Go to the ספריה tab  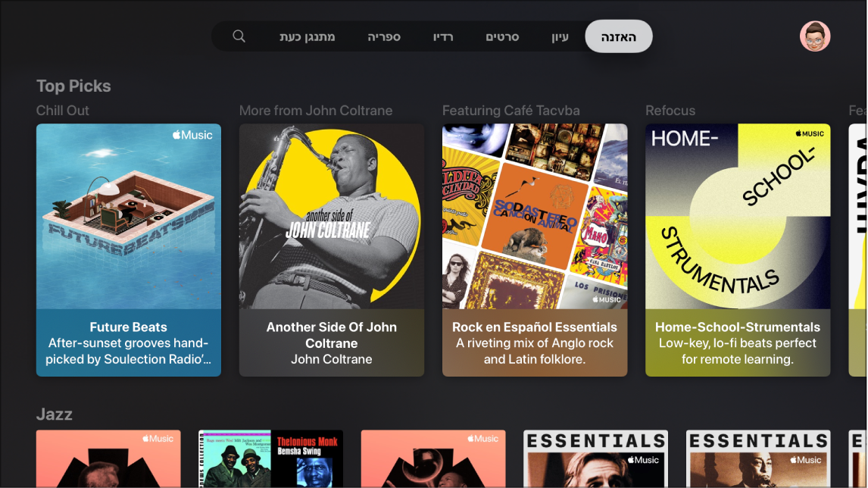(383, 37)
